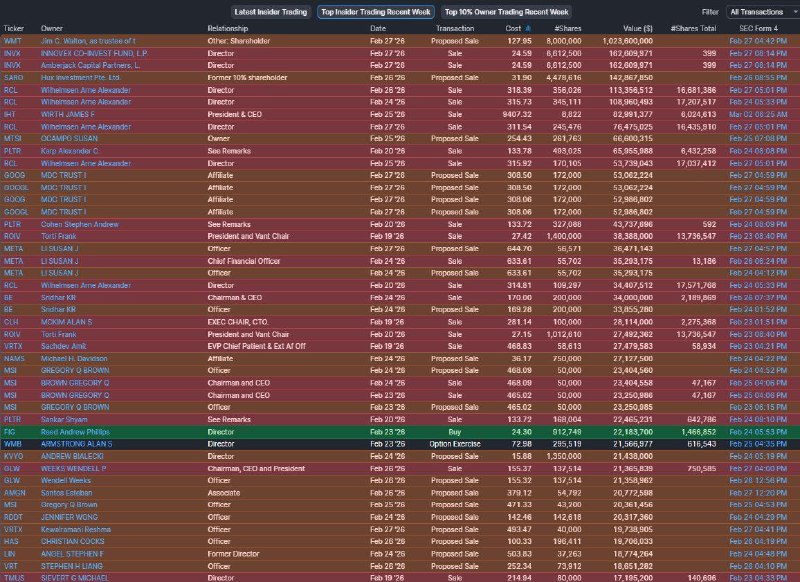This screenshot has height=582, width=800.
Task: Click the IHT ticker symbol
Action: point(11,115)
